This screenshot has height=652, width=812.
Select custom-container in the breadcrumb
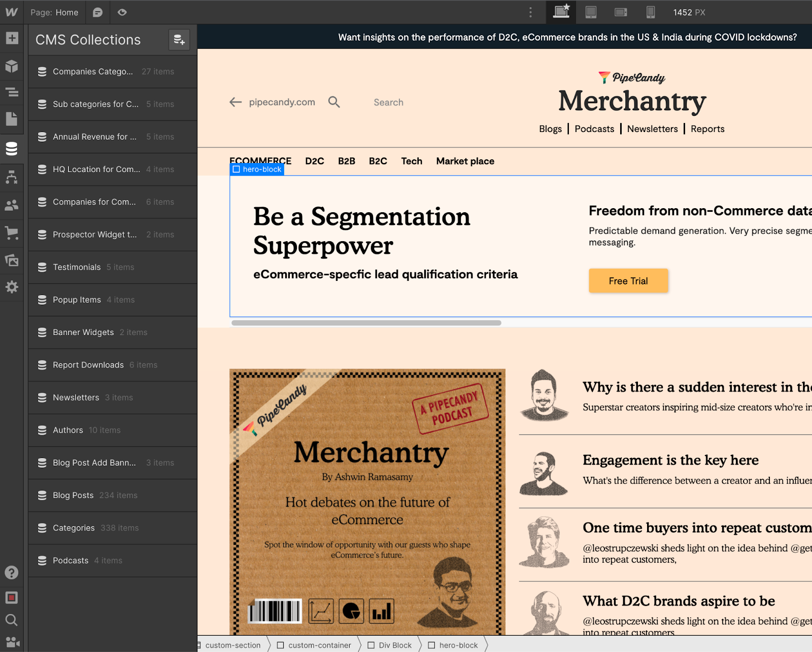tap(315, 645)
